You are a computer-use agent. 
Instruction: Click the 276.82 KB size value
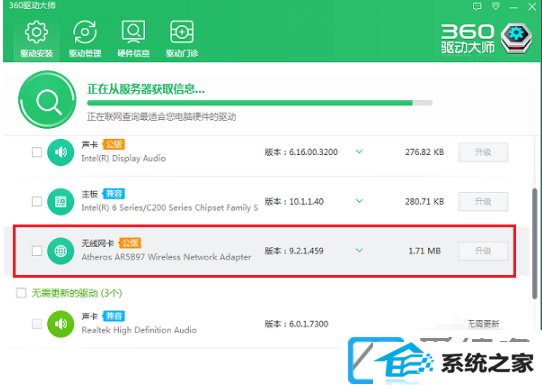point(424,152)
